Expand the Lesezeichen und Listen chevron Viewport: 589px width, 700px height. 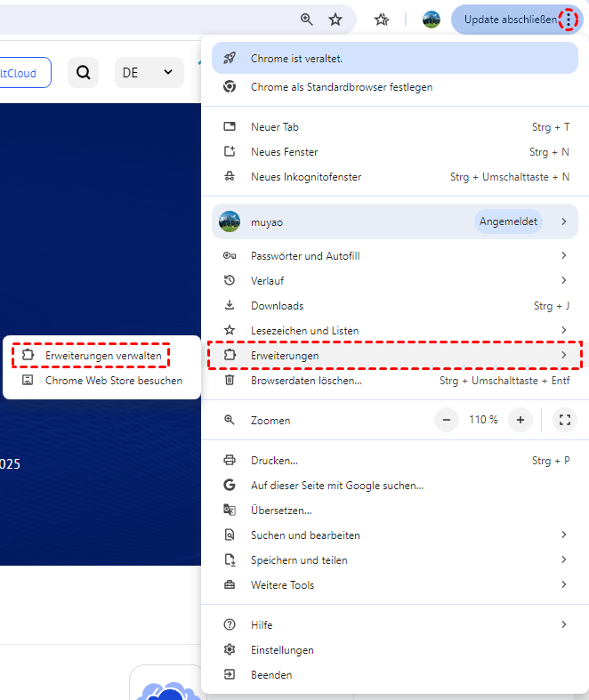(x=564, y=330)
